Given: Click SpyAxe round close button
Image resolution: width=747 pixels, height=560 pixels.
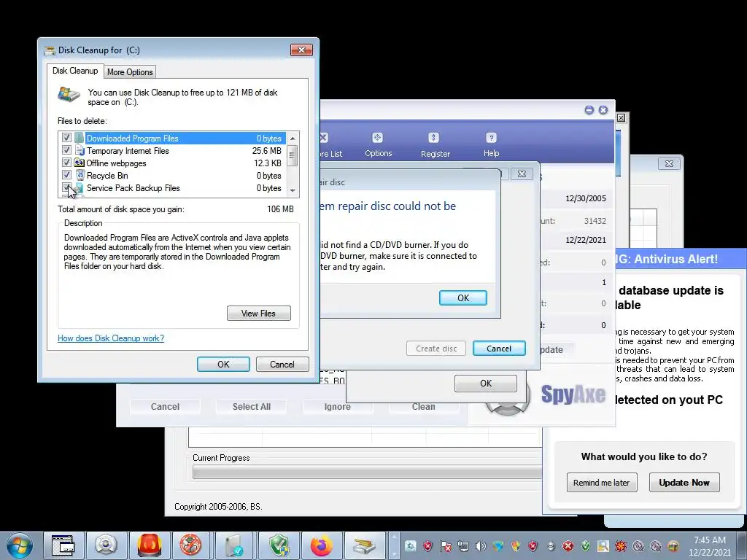Looking at the screenshot, I should [603, 110].
